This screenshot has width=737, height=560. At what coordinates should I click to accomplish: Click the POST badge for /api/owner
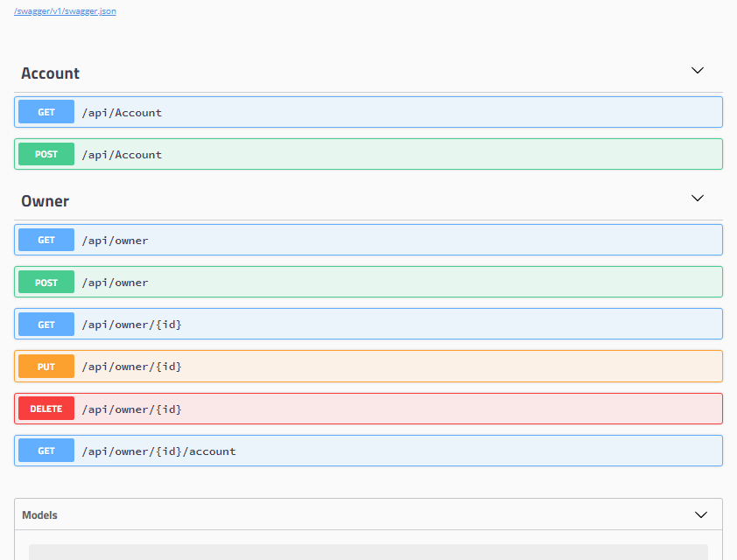click(x=46, y=283)
